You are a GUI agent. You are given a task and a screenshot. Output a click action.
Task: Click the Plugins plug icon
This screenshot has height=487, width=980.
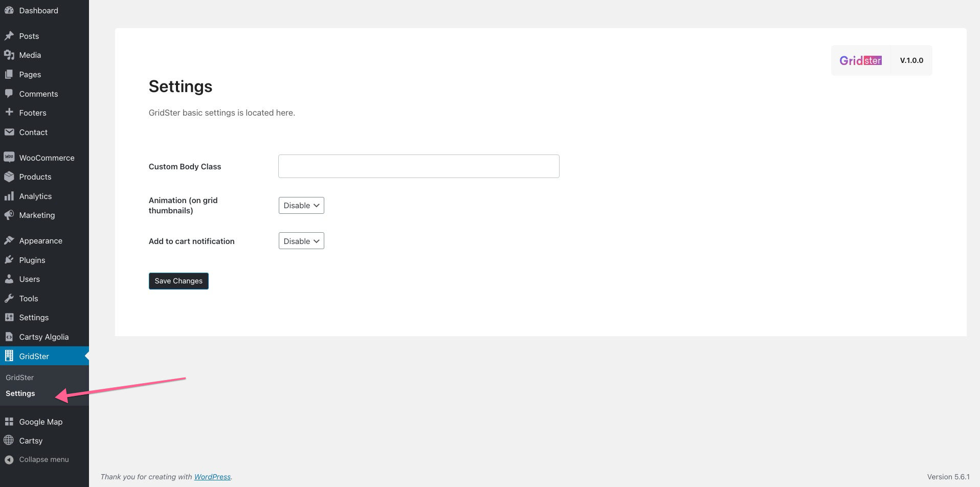click(x=9, y=260)
